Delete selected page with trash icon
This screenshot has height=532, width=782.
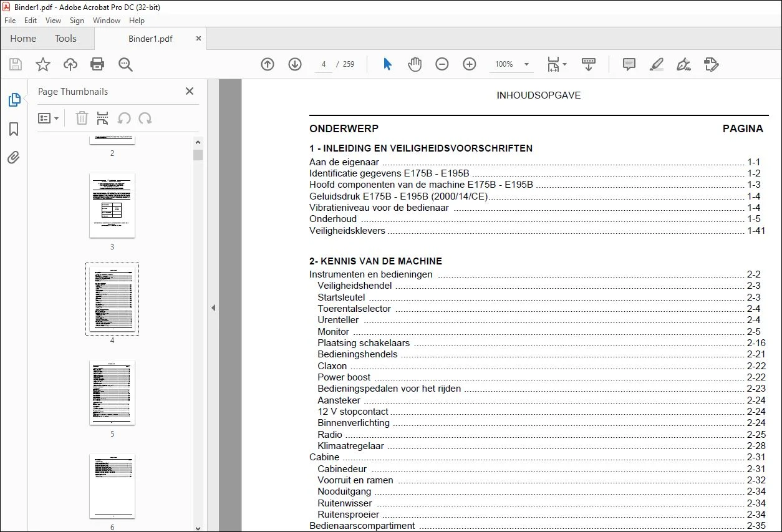click(x=82, y=118)
